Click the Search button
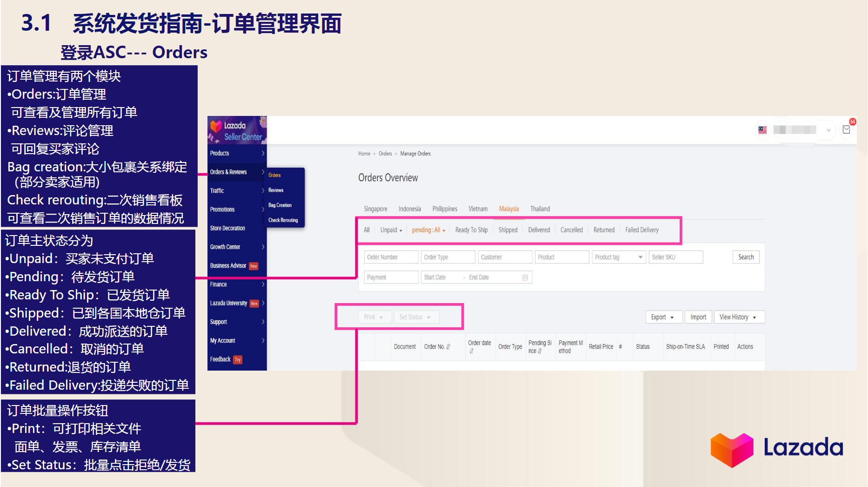868x487 pixels. (x=746, y=257)
